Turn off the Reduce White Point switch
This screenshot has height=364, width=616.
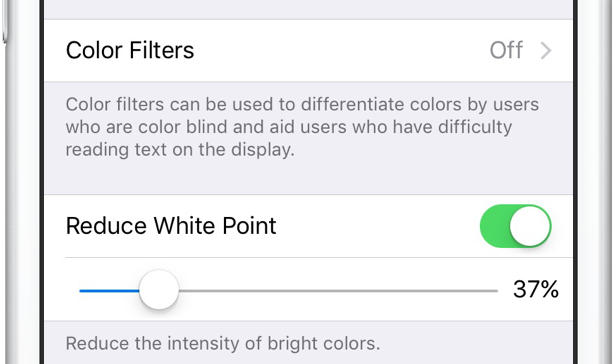515,226
